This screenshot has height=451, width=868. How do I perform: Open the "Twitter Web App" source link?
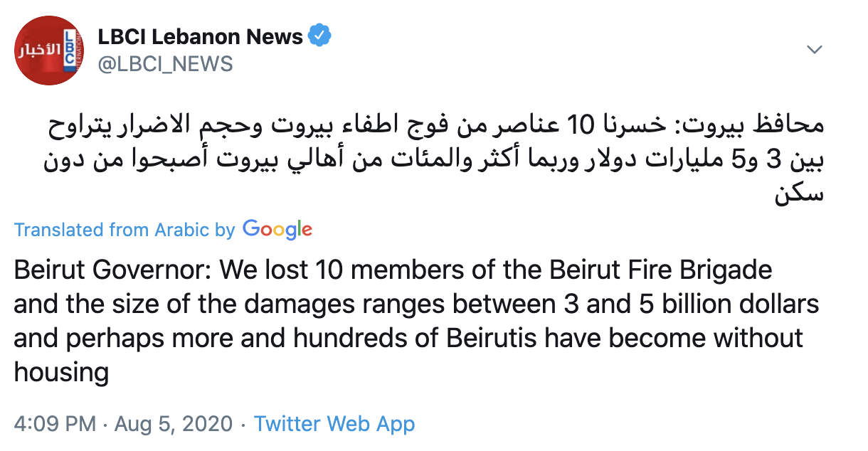(x=334, y=425)
